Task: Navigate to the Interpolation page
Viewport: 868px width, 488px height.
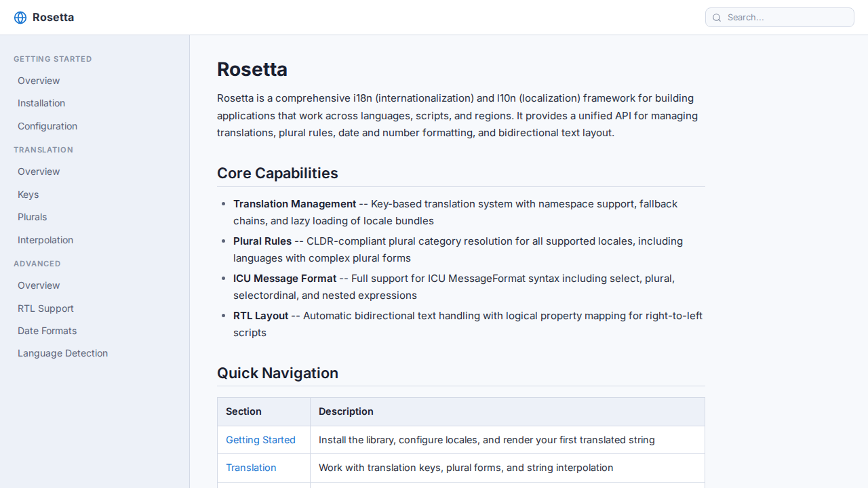Action: 45,240
